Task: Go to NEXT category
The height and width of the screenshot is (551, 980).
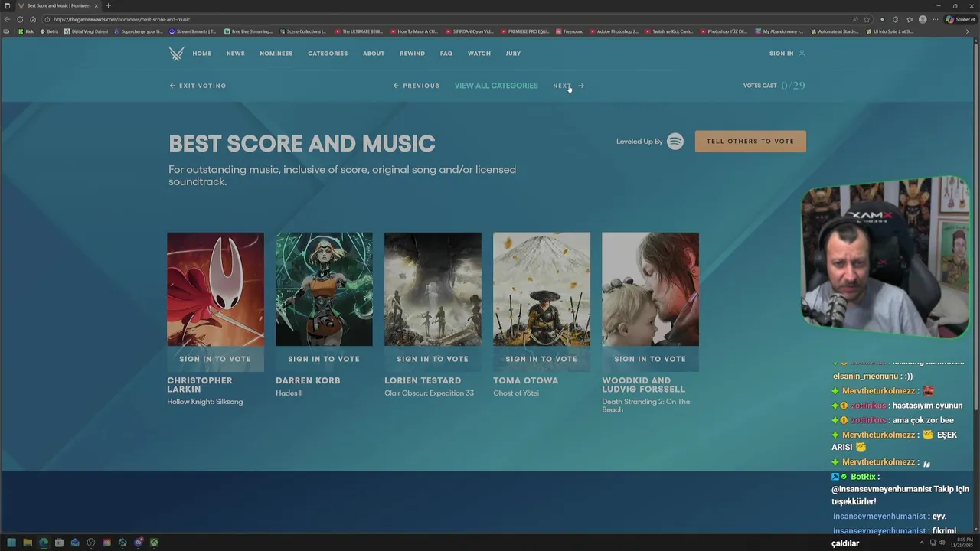Action: [x=568, y=86]
